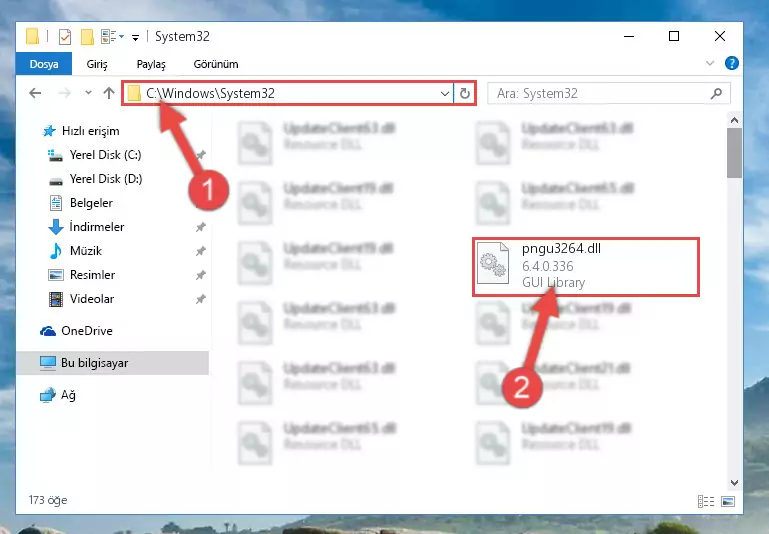
Task: Click the pngu3264.dll gear file icon
Action: coord(493,263)
